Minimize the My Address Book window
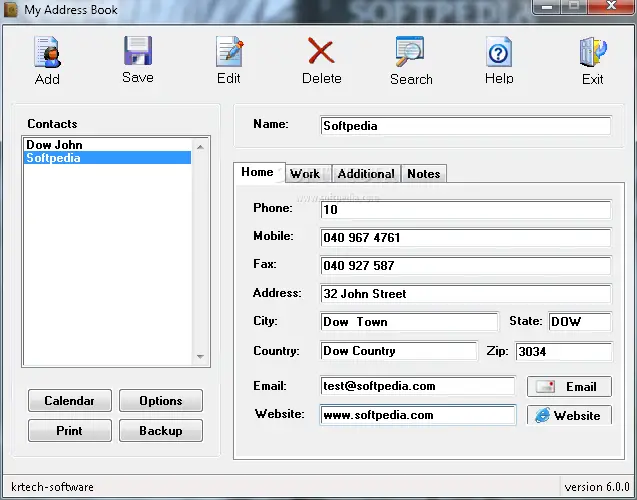 click(x=547, y=6)
